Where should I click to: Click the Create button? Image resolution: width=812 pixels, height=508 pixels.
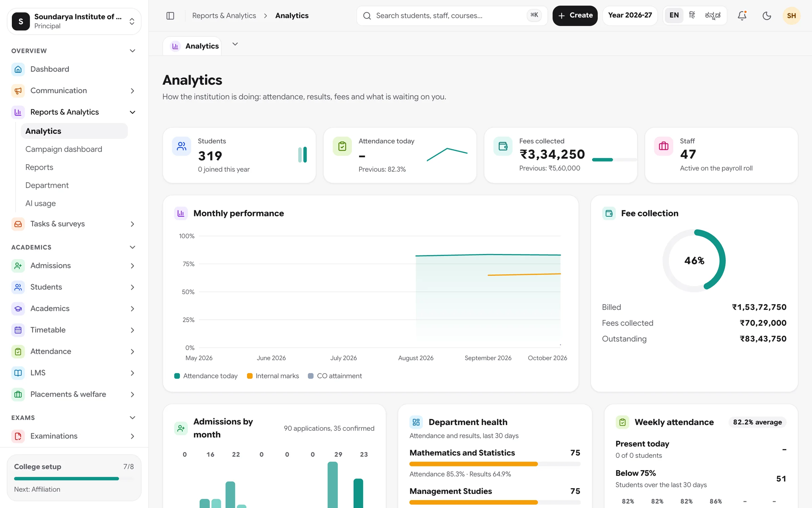[575, 15]
